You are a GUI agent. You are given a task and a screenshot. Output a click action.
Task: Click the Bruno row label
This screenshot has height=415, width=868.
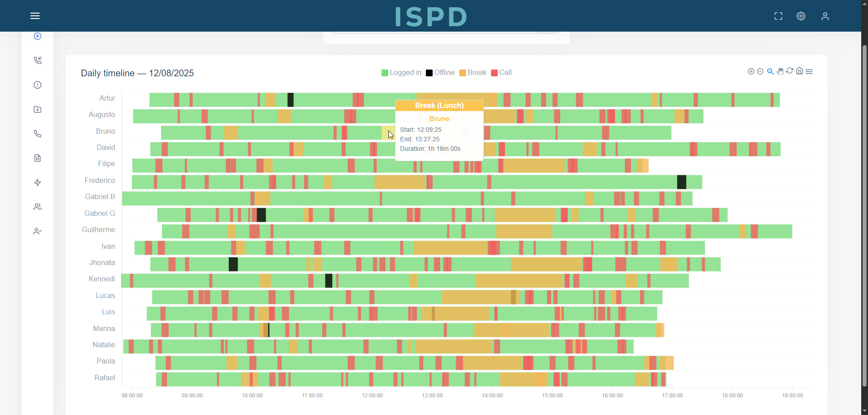(105, 131)
